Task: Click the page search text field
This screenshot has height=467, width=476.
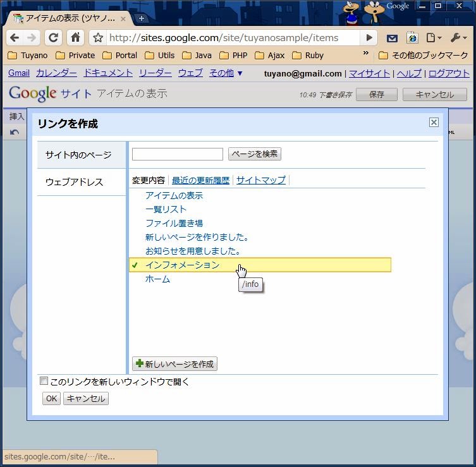Action: pos(177,154)
